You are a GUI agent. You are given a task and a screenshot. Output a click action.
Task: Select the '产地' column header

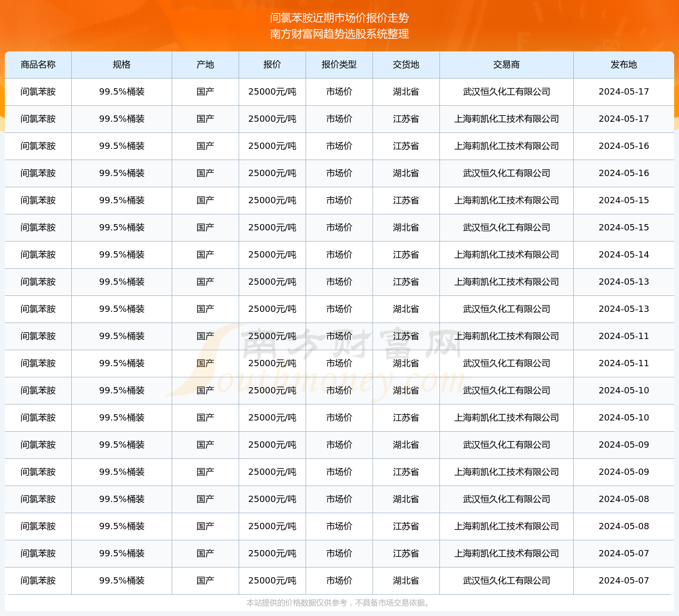(x=206, y=65)
